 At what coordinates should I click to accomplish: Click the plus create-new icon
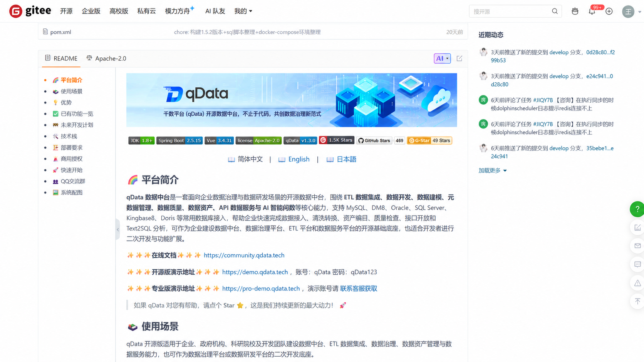(x=609, y=12)
